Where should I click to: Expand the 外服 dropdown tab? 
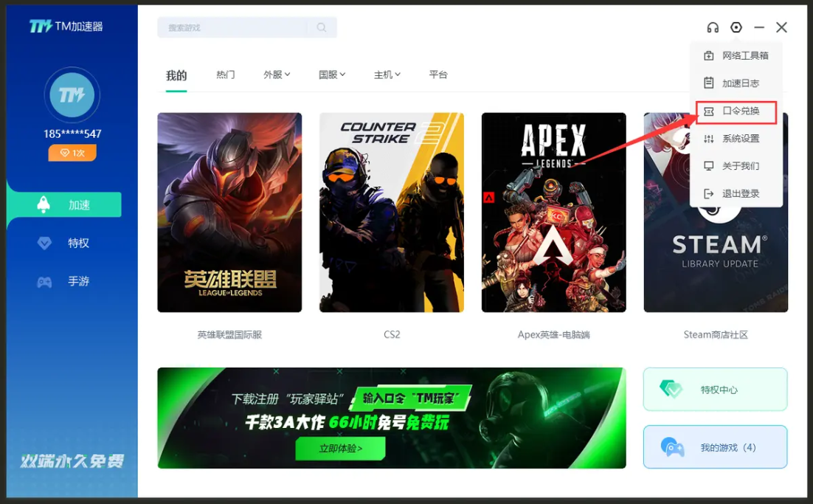click(277, 75)
